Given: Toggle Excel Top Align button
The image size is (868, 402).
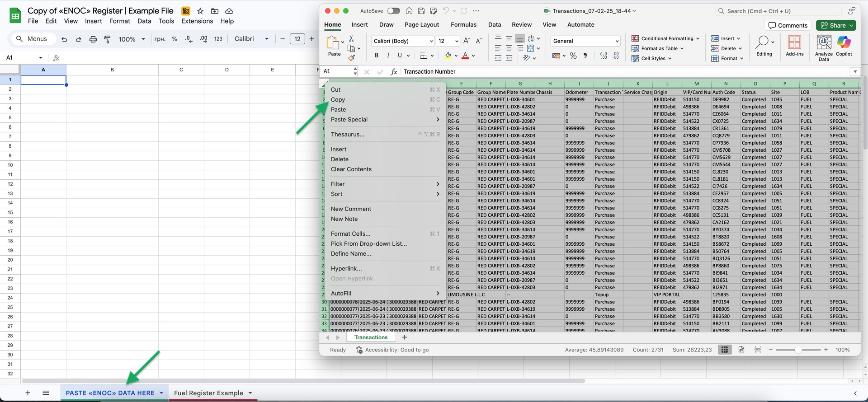Looking at the screenshot, I should click(x=498, y=38).
